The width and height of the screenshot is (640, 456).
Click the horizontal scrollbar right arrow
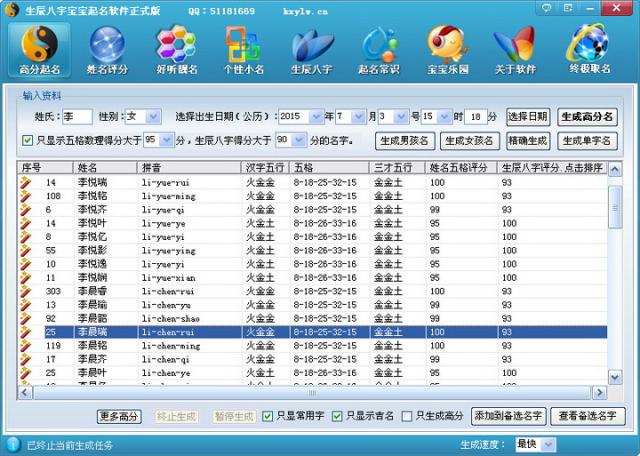(x=599, y=393)
